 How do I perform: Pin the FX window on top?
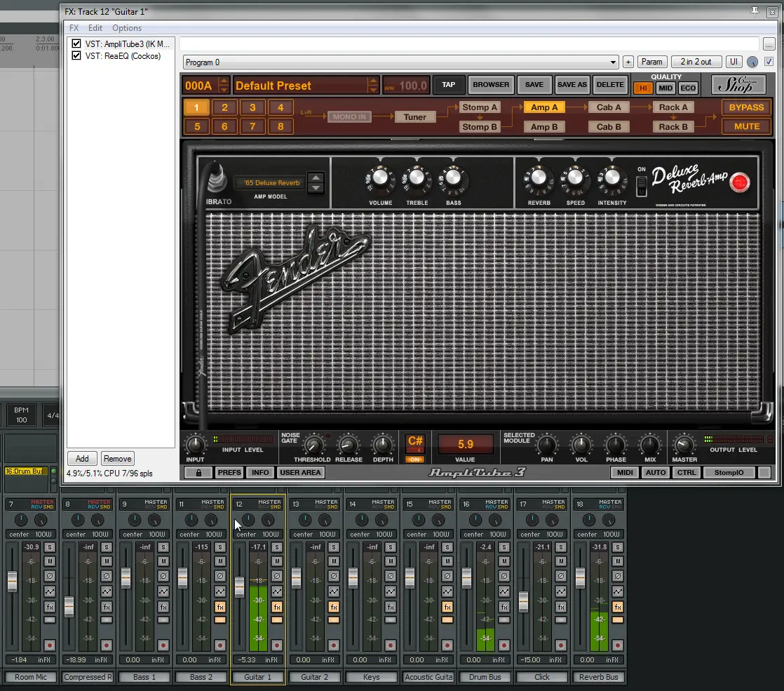click(755, 11)
